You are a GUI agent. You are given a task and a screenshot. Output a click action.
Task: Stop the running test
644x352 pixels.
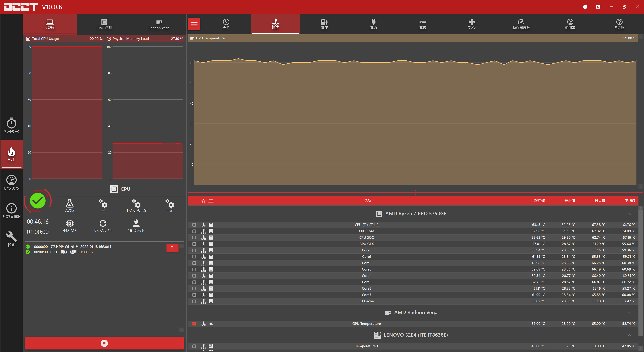click(x=104, y=343)
